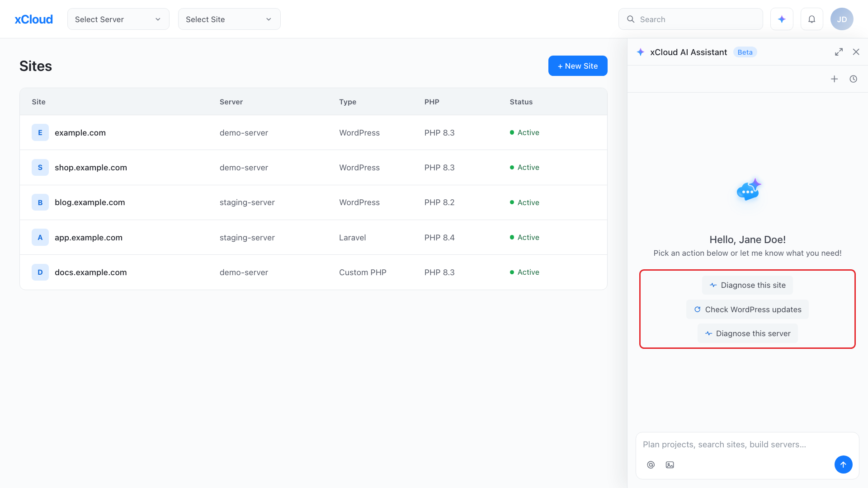Click the Custom PHP type cell
The height and width of the screenshot is (488, 868).
click(363, 272)
